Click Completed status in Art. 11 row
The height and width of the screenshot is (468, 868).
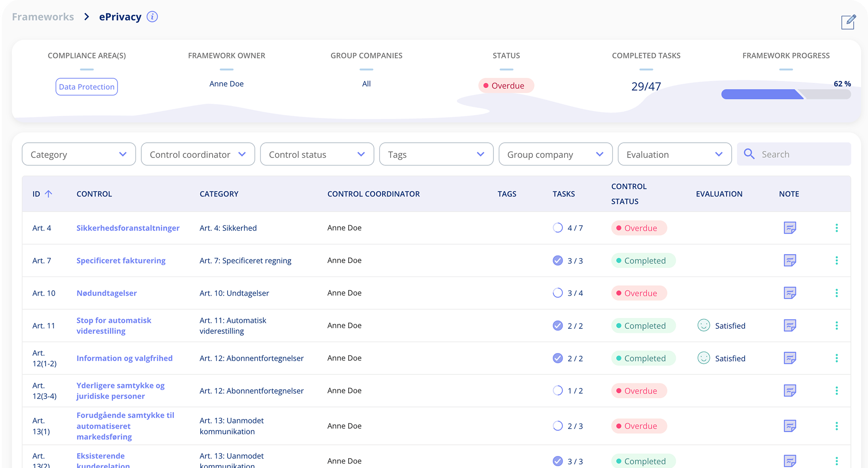click(643, 326)
